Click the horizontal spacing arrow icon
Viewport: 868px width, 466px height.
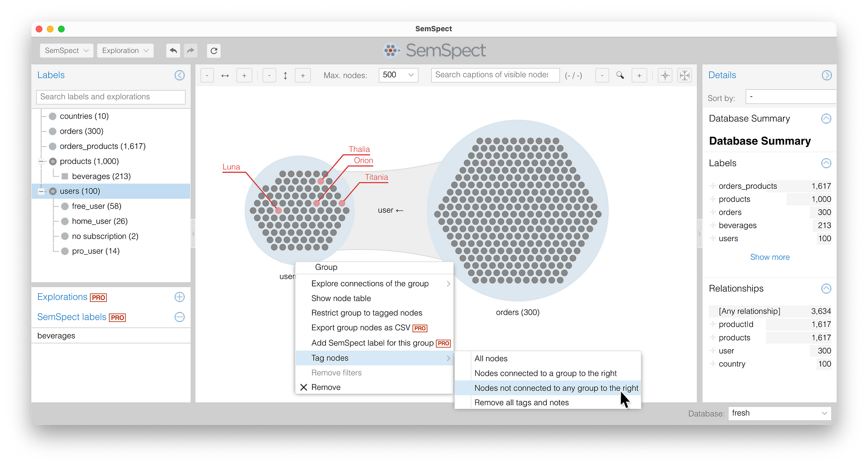point(225,75)
